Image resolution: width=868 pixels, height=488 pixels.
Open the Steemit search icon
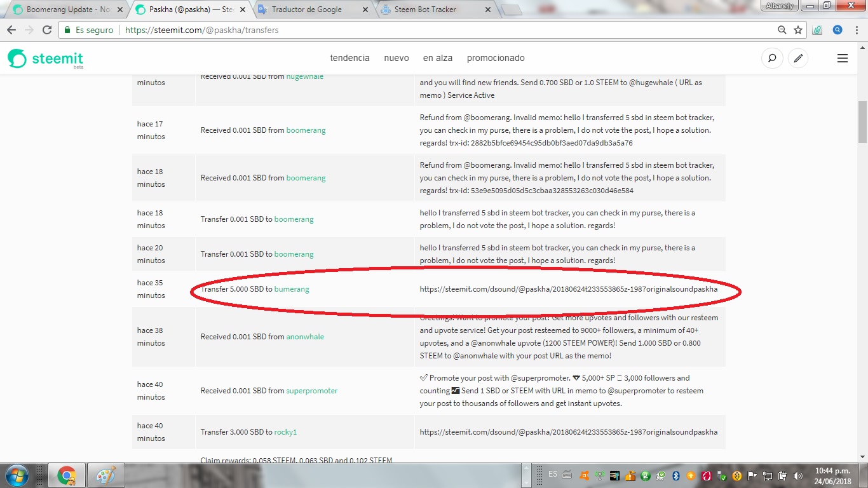[x=772, y=58]
